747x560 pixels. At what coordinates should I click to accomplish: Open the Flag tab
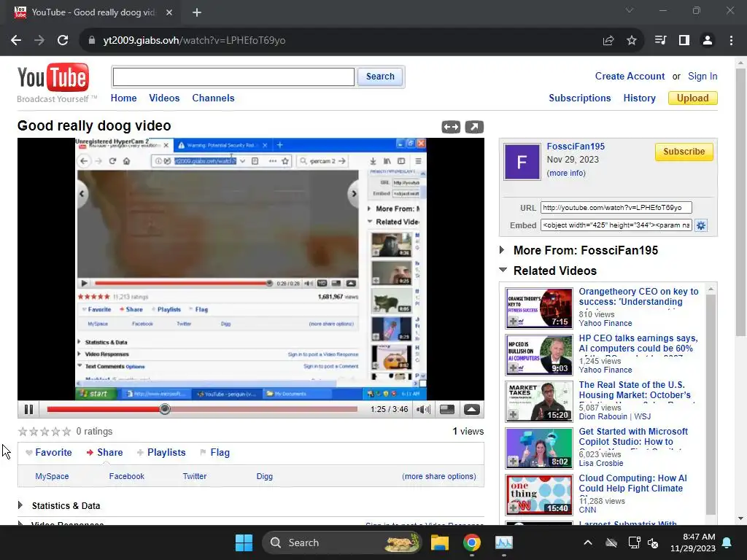[215, 452]
